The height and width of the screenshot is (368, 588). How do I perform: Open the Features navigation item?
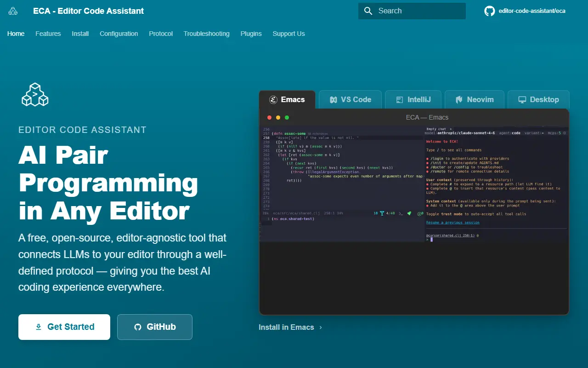click(48, 34)
